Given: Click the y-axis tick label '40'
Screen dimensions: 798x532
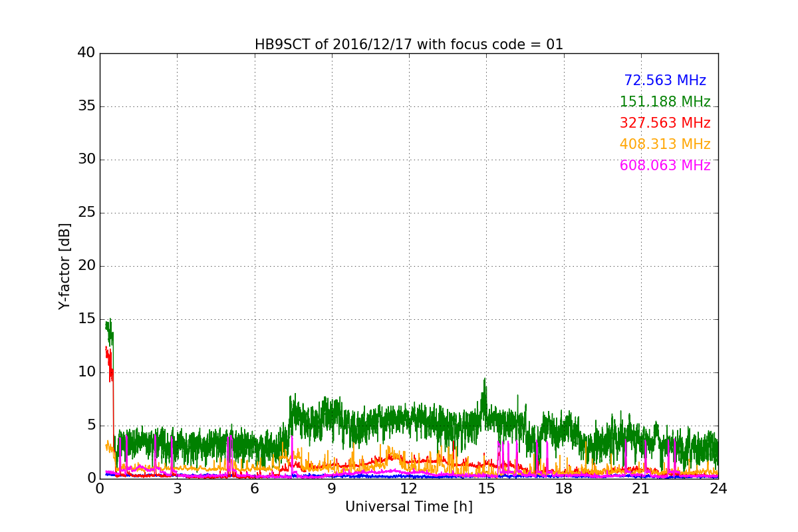Looking at the screenshot, I should click(x=87, y=53).
